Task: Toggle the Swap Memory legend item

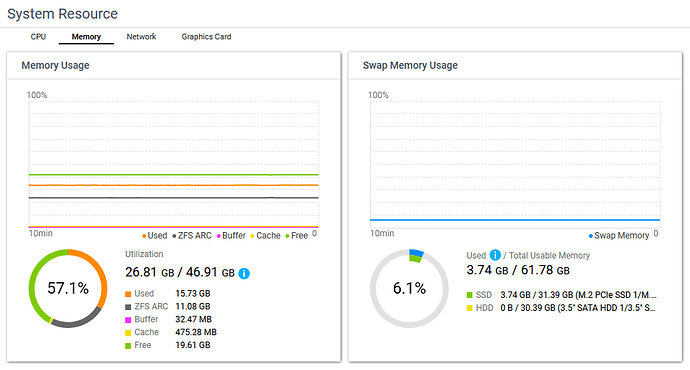Action: [x=619, y=236]
